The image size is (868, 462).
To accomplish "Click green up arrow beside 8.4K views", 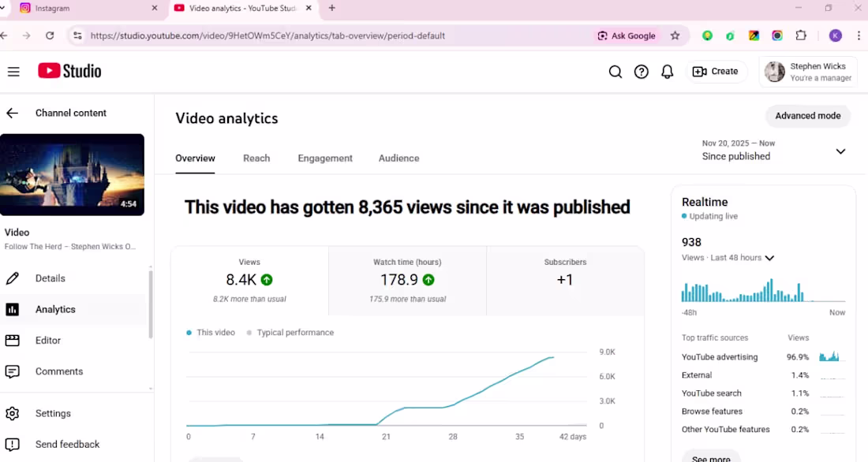I will [x=267, y=280].
